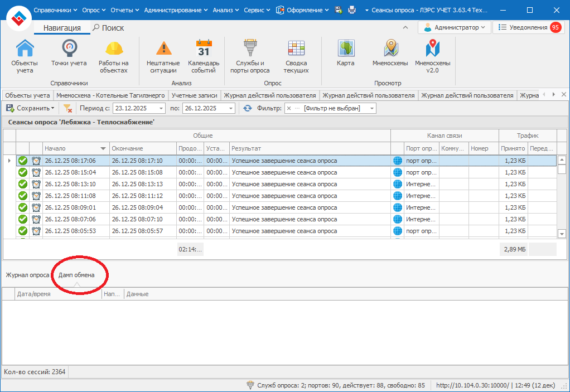Expand the Период с date dropdown
The width and height of the screenshot is (570, 392).
161,108
